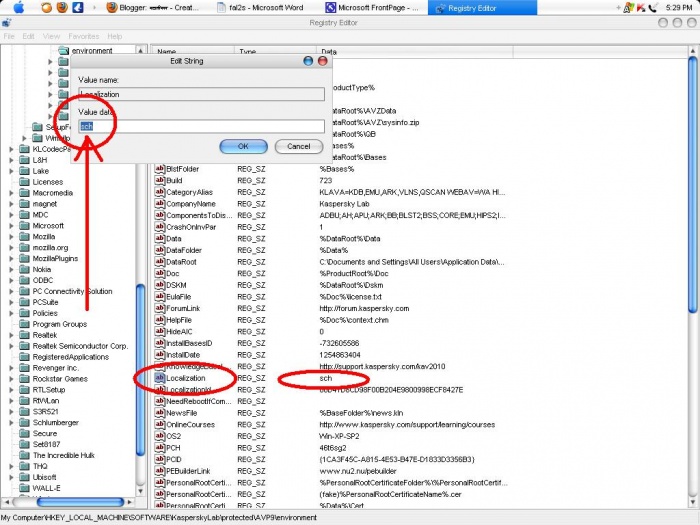This screenshot has height=525, width=700.
Task: Click the Localization value icon
Action: [x=159, y=378]
